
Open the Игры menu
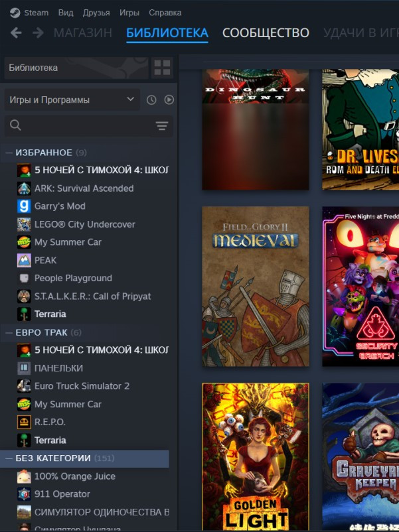129,13
